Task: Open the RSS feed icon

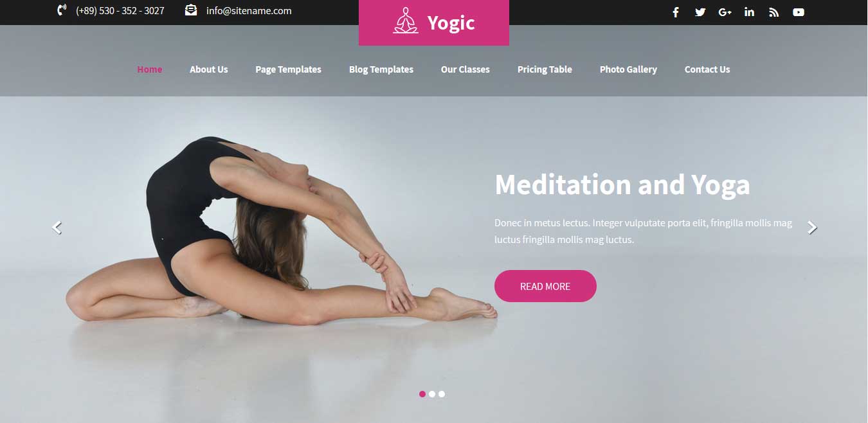Action: point(773,12)
